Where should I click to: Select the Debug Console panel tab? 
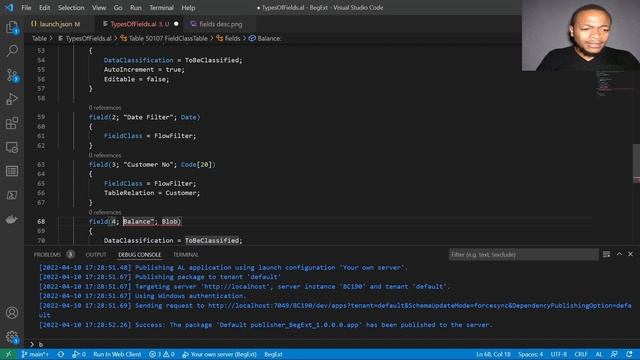(140, 254)
